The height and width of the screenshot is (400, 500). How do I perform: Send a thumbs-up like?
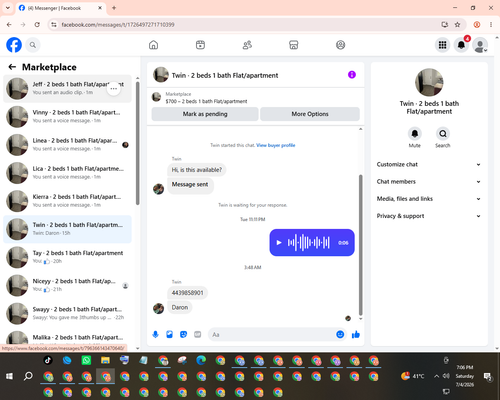(356, 334)
